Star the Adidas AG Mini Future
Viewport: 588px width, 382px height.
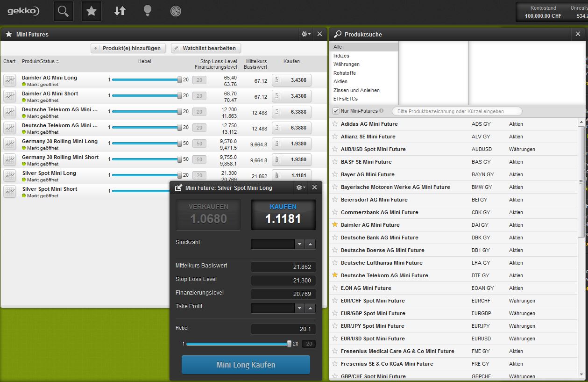tap(335, 124)
